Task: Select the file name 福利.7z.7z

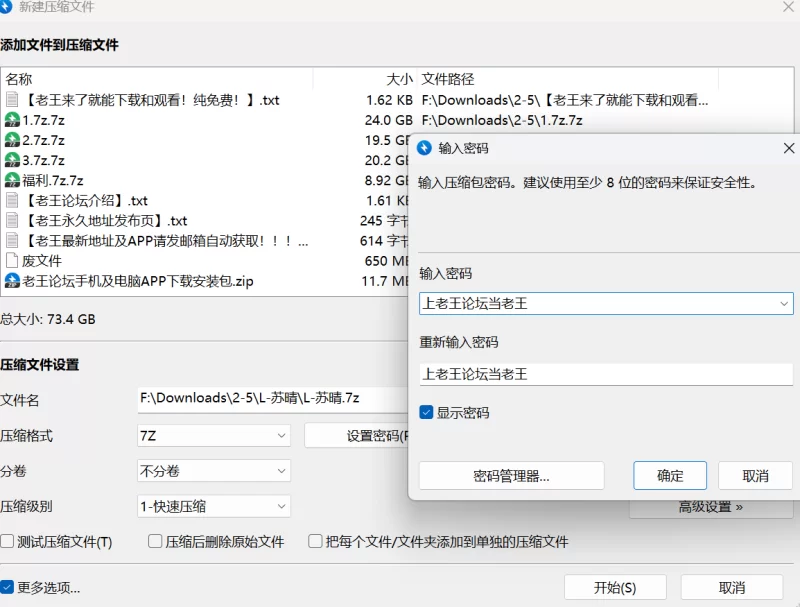Action: click(x=53, y=180)
